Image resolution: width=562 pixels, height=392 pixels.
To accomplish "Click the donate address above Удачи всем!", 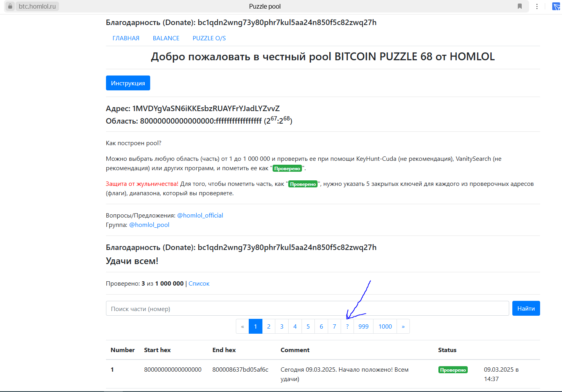I will tap(287, 248).
